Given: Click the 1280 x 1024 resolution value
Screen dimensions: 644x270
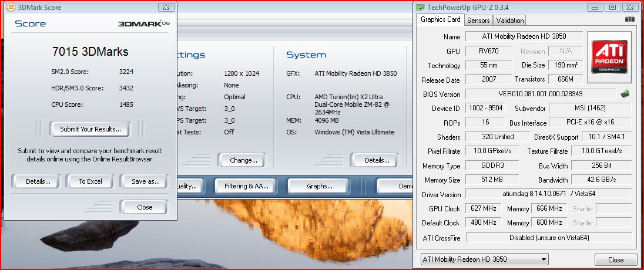Looking at the screenshot, I should click(x=241, y=74).
